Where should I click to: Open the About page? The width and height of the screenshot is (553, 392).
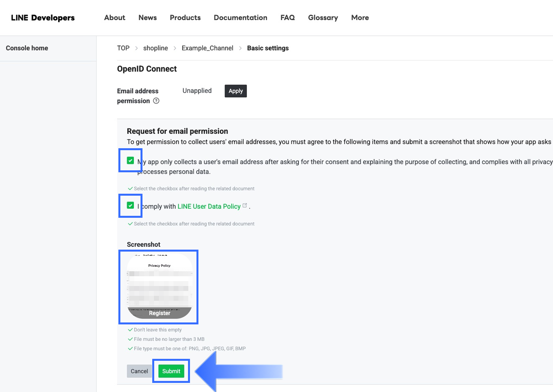[115, 18]
